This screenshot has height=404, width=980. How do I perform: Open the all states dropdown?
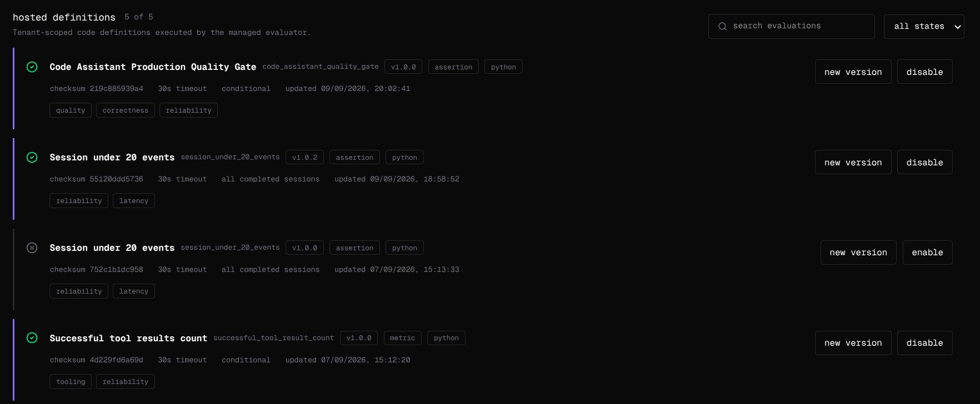click(x=924, y=26)
